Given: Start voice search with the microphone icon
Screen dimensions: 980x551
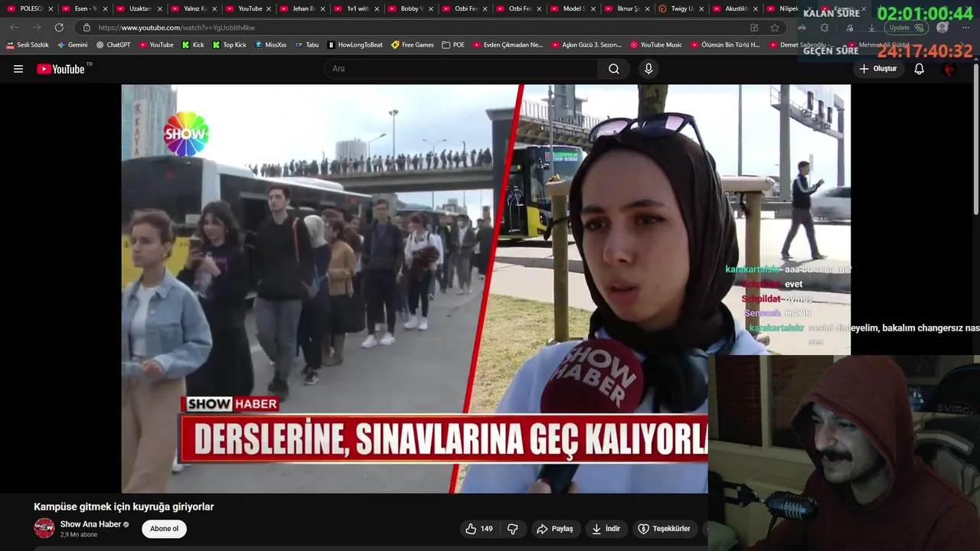Looking at the screenshot, I should (x=648, y=69).
